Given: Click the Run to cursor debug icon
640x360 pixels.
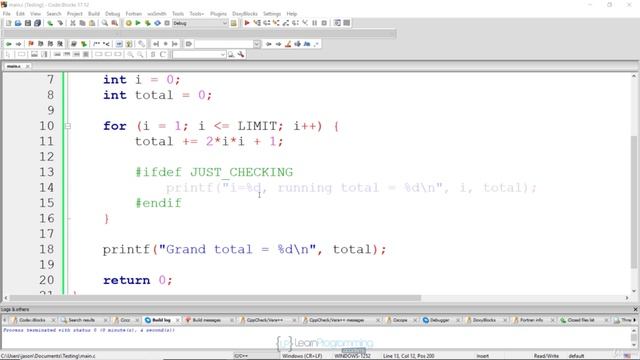Looking at the screenshot, I should tap(257, 23).
